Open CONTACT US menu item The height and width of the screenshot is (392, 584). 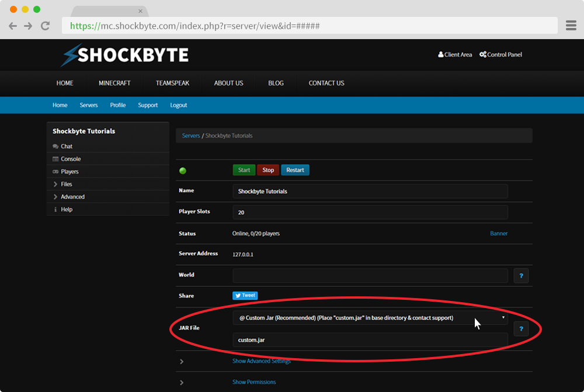326,83
